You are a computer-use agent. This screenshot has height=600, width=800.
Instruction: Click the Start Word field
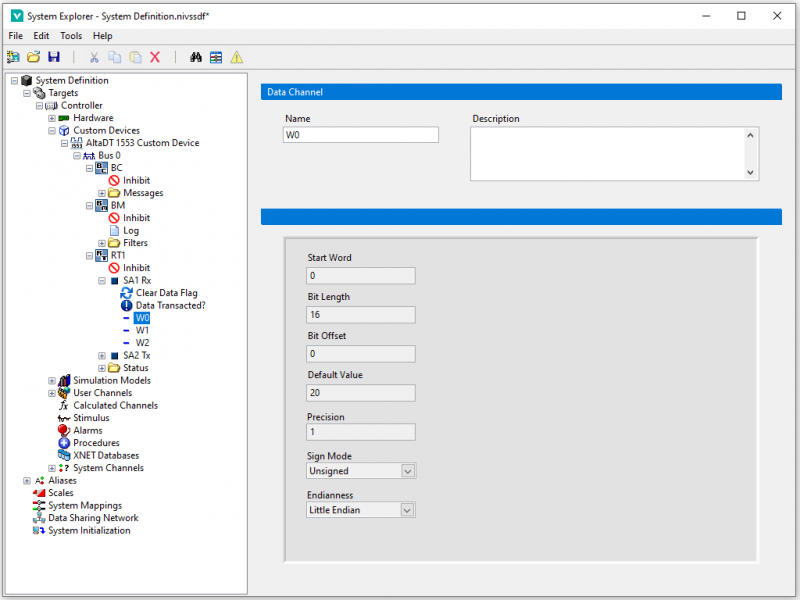[361, 276]
